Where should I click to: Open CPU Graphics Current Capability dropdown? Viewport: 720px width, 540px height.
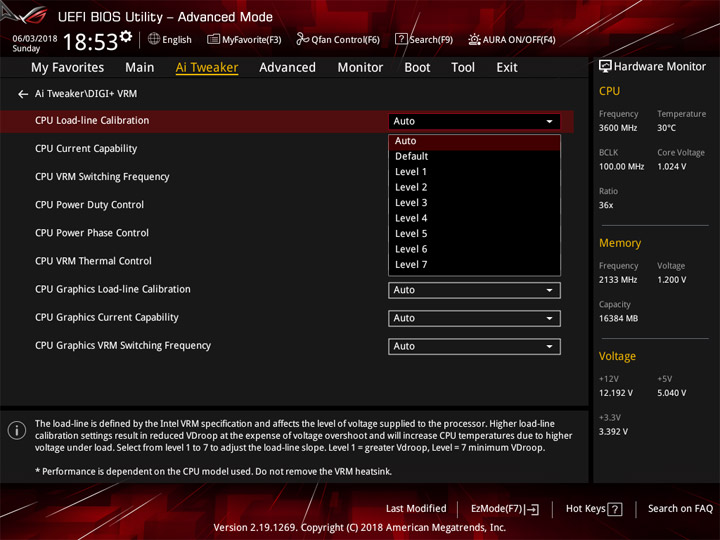point(474,318)
